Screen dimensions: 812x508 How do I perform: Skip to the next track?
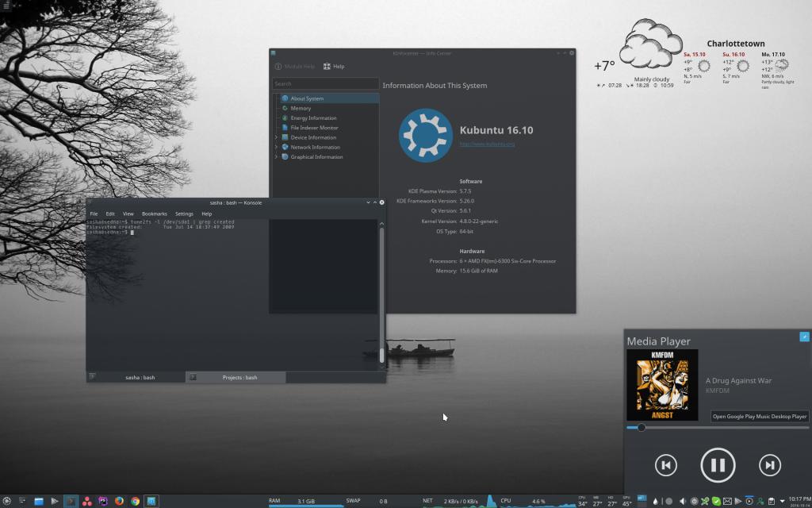pyautogui.click(x=769, y=465)
